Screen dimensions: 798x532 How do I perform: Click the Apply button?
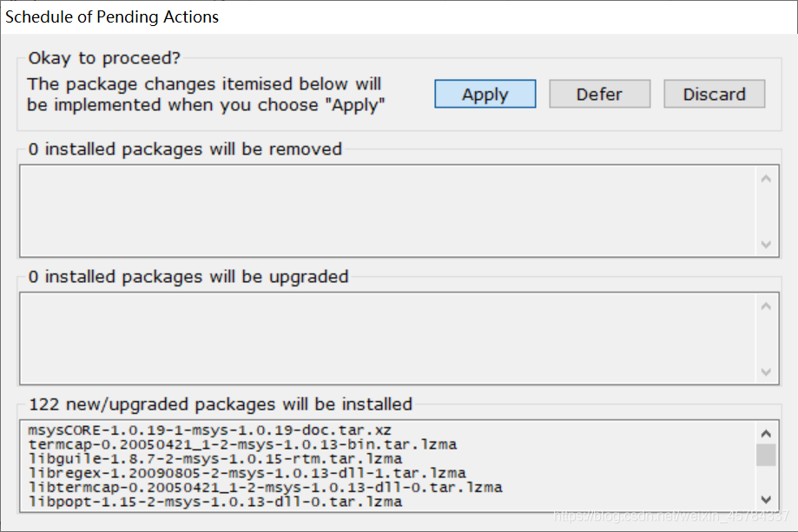(x=485, y=94)
